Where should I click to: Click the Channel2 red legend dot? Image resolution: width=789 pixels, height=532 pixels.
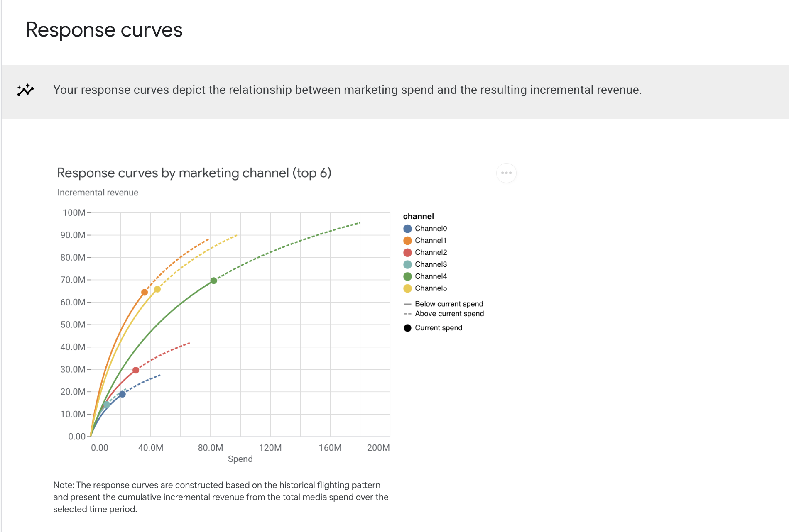click(408, 252)
